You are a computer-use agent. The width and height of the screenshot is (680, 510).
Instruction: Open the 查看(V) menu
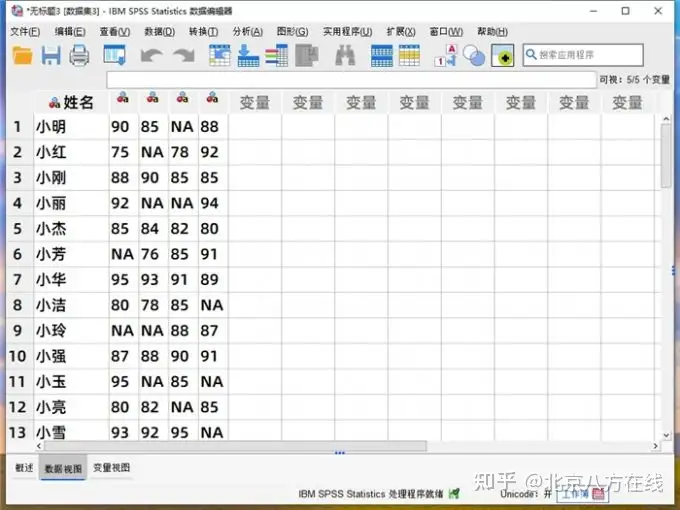pos(114,32)
